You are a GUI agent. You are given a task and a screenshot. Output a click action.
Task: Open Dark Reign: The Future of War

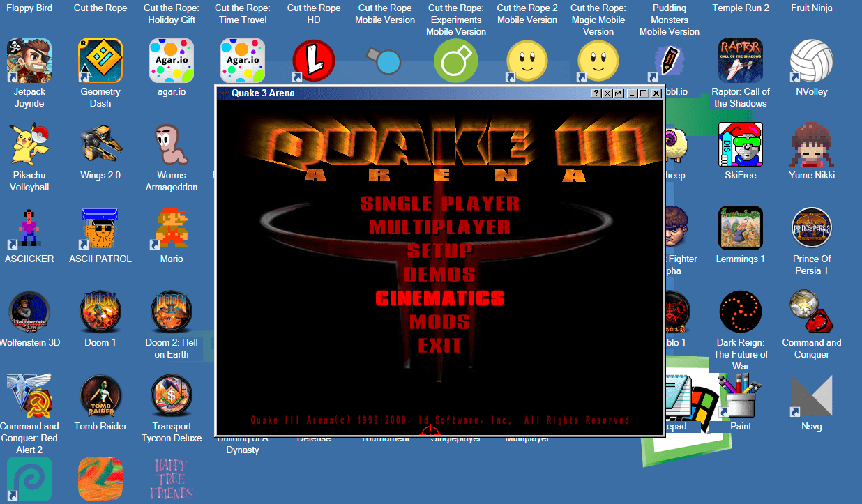(741, 312)
